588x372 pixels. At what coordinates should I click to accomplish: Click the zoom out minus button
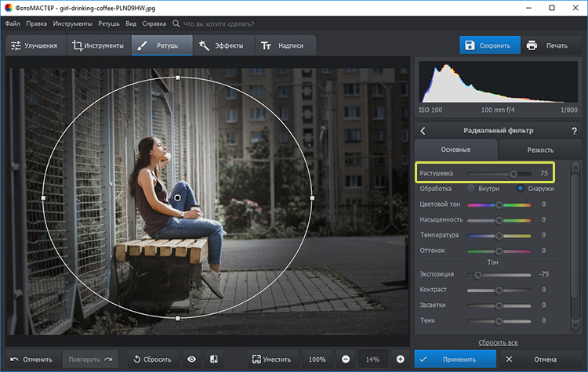click(346, 359)
